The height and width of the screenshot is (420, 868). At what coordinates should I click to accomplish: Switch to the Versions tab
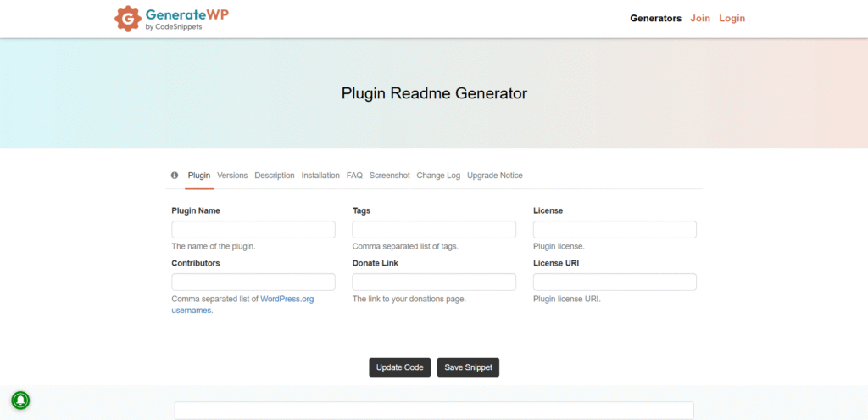[232, 176]
